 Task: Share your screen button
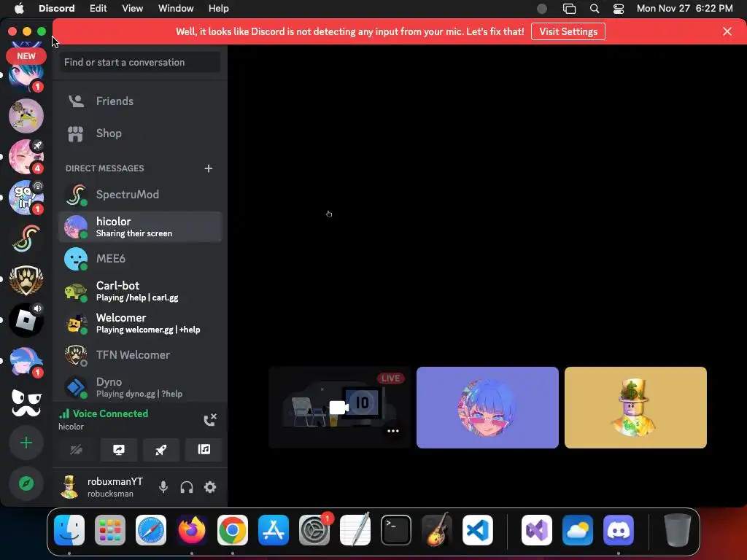(119, 450)
